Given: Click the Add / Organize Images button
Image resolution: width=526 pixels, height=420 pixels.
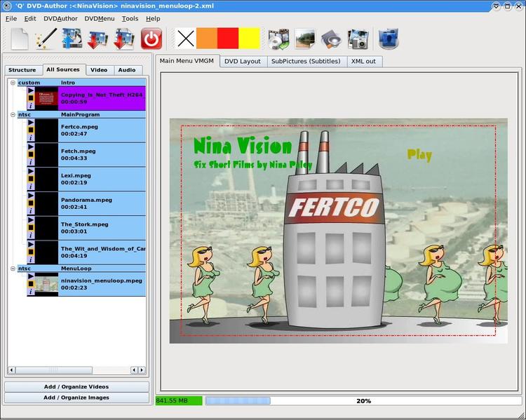Looking at the screenshot, I should click(x=76, y=398).
